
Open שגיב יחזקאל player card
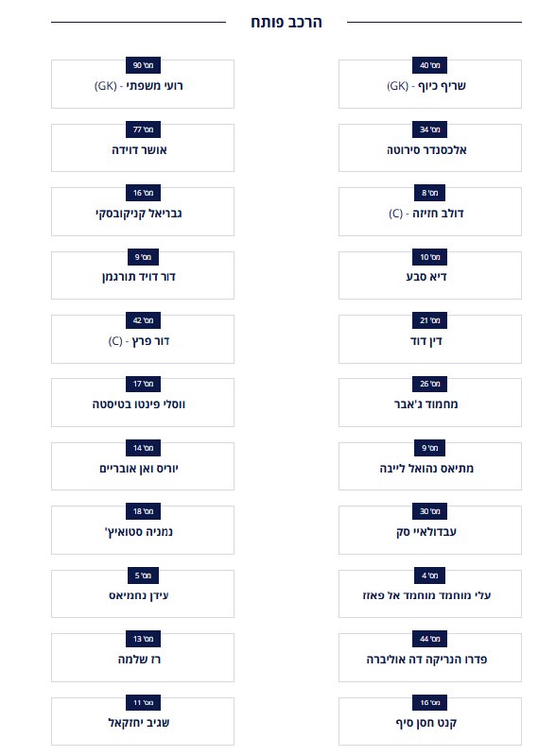pyautogui.click(x=143, y=721)
